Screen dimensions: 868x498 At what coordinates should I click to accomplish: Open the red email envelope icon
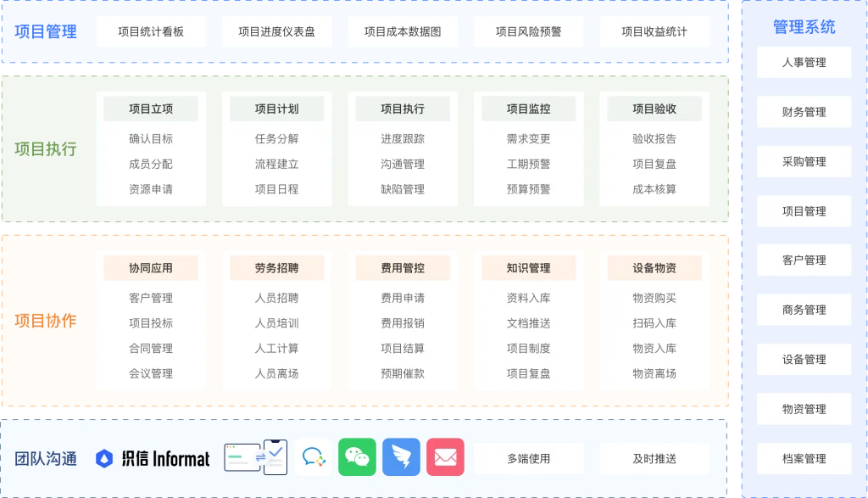tap(445, 458)
